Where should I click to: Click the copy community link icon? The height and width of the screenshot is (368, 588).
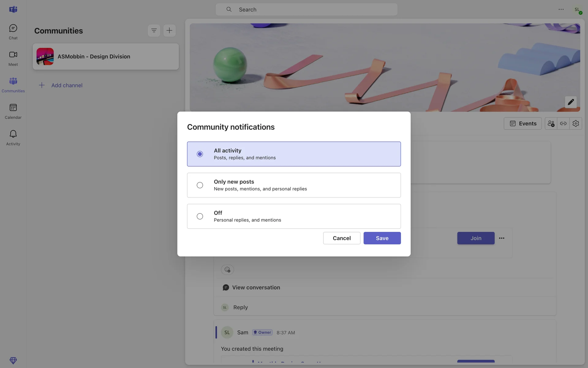563,124
